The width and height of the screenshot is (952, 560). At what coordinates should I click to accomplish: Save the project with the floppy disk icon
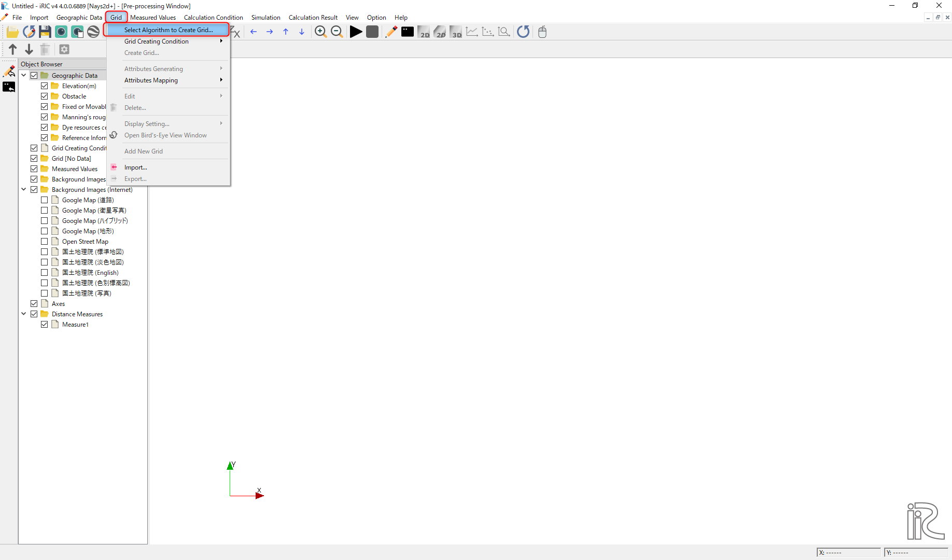45,32
